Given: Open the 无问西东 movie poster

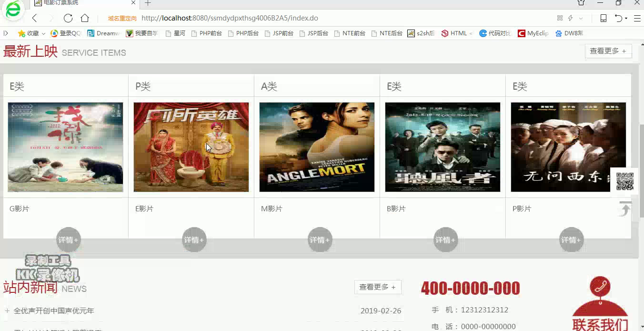Looking at the screenshot, I should (568, 147).
